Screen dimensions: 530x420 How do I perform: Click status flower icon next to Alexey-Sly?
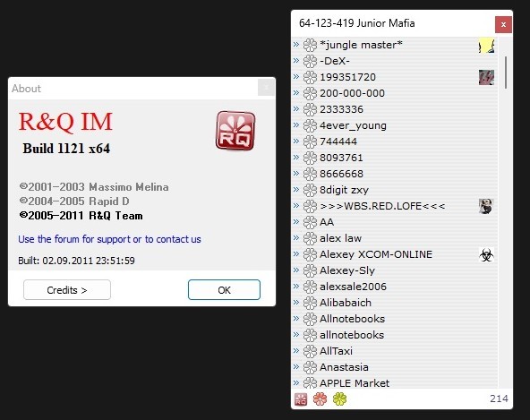pos(310,270)
